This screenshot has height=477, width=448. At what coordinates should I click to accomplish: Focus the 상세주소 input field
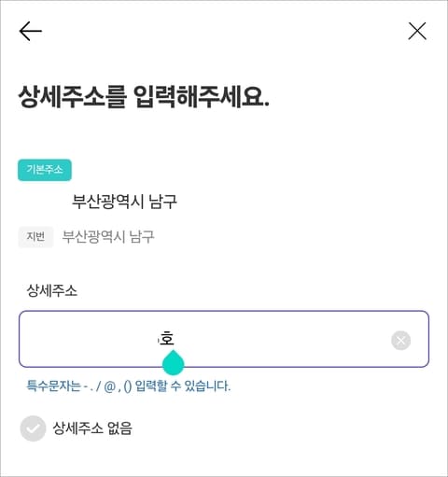click(224, 339)
